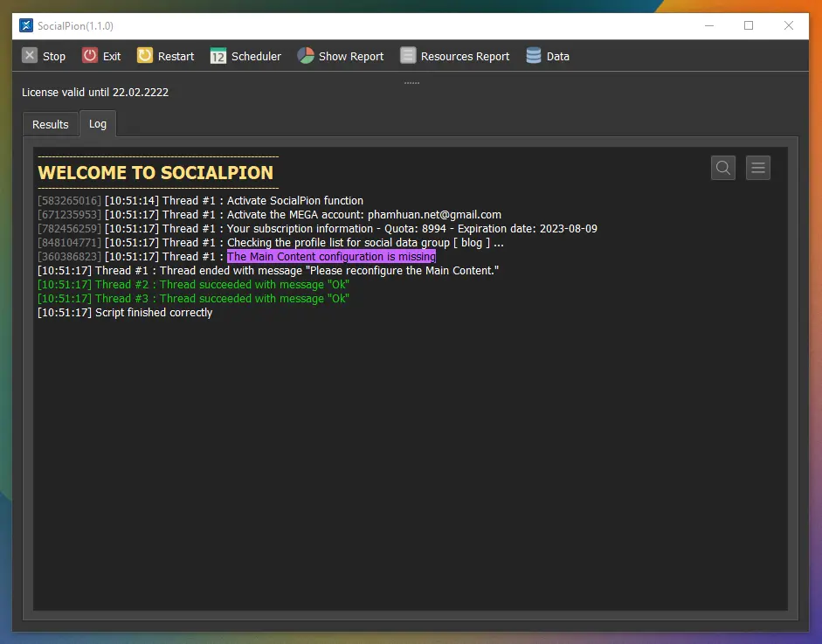Open the Data database icon
Image resolution: width=822 pixels, height=644 pixels.
click(534, 55)
